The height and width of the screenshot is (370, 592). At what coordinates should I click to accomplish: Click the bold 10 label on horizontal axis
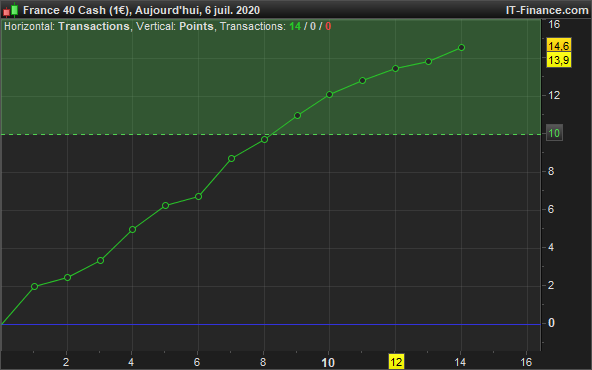point(328,362)
